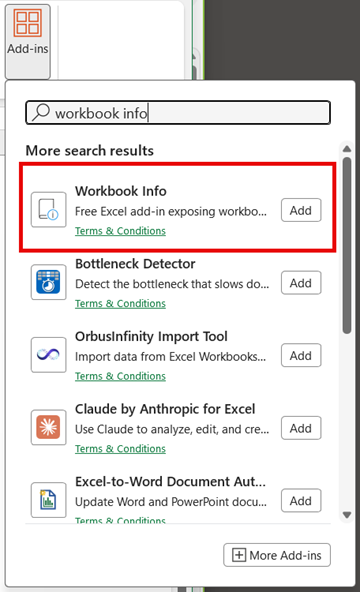Add the Workbook Info add-in

[x=301, y=210]
